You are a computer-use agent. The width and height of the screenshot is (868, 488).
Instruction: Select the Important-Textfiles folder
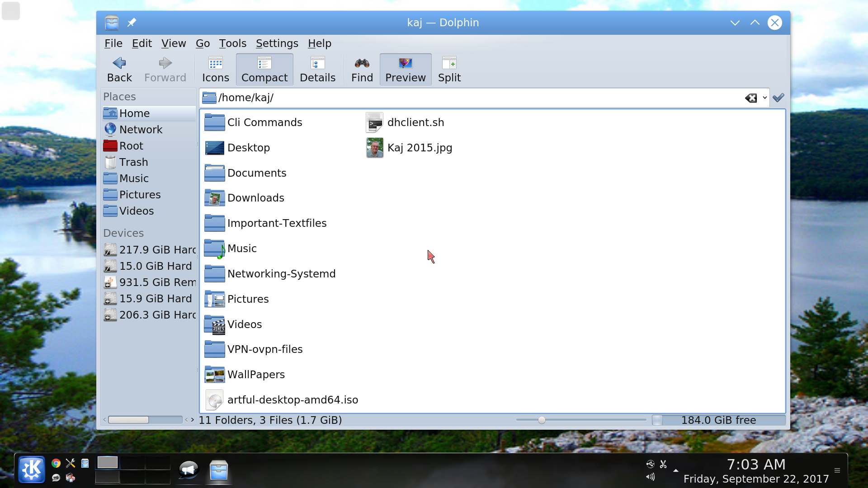[x=265, y=223]
